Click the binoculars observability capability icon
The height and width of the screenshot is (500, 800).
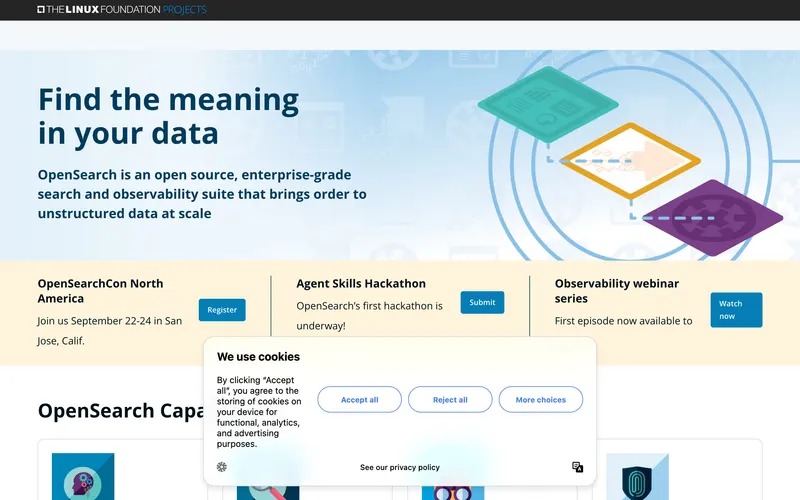tap(453, 492)
